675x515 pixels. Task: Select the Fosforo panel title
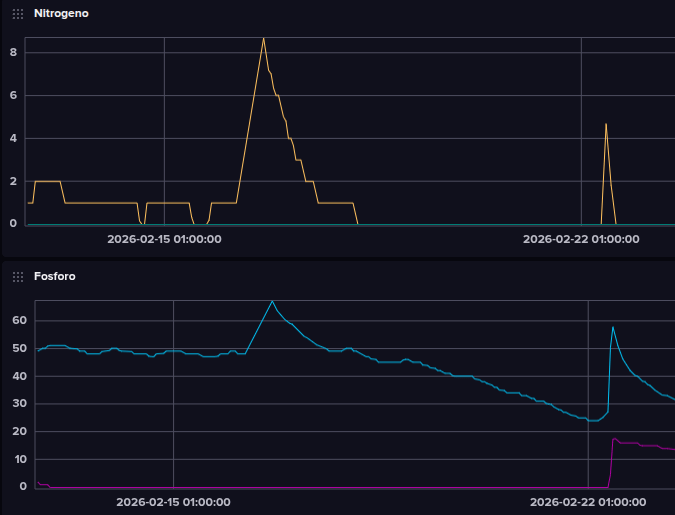point(55,276)
